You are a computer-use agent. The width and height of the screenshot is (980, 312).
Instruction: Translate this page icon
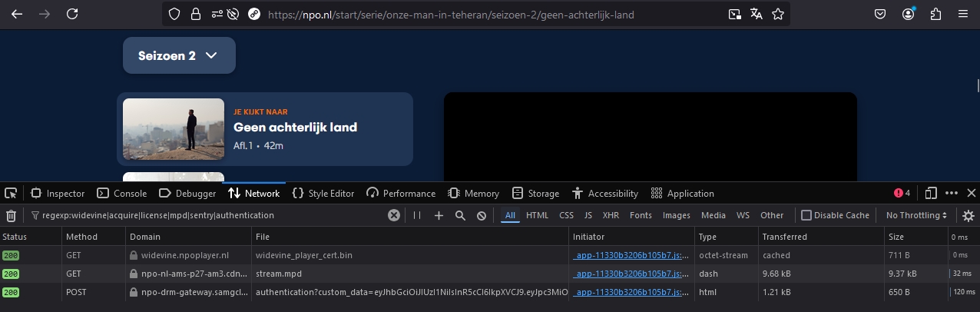point(757,14)
